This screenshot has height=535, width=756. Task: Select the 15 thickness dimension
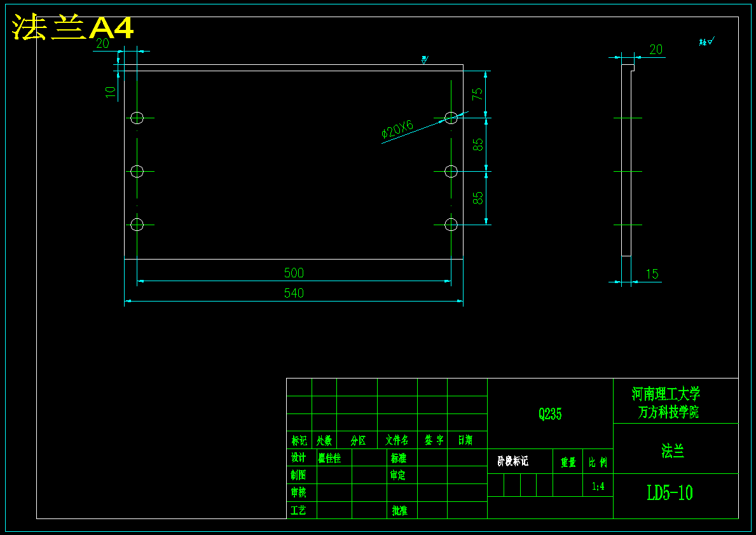(x=651, y=274)
